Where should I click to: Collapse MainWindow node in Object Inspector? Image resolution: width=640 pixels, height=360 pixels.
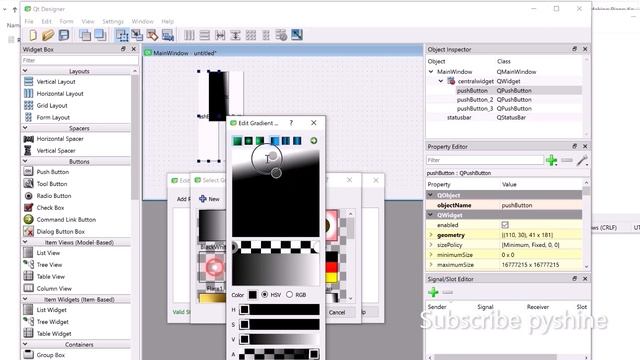431,71
